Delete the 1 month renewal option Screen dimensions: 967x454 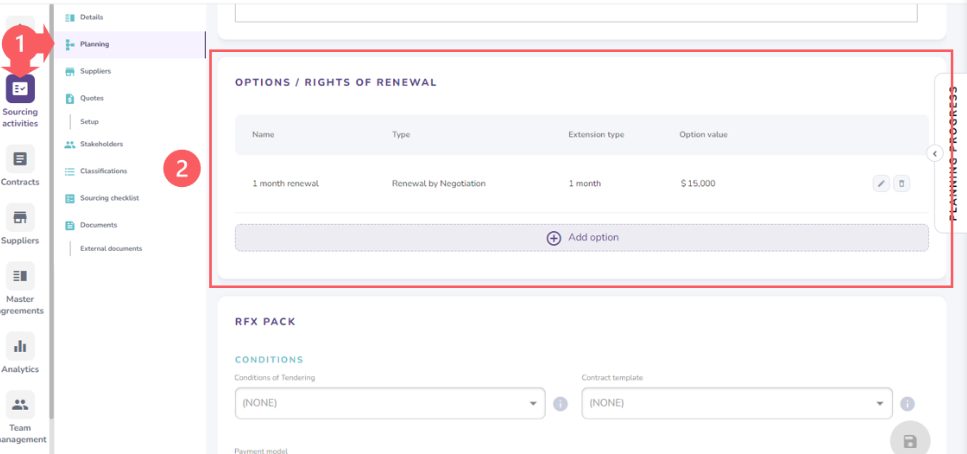pyautogui.click(x=901, y=183)
